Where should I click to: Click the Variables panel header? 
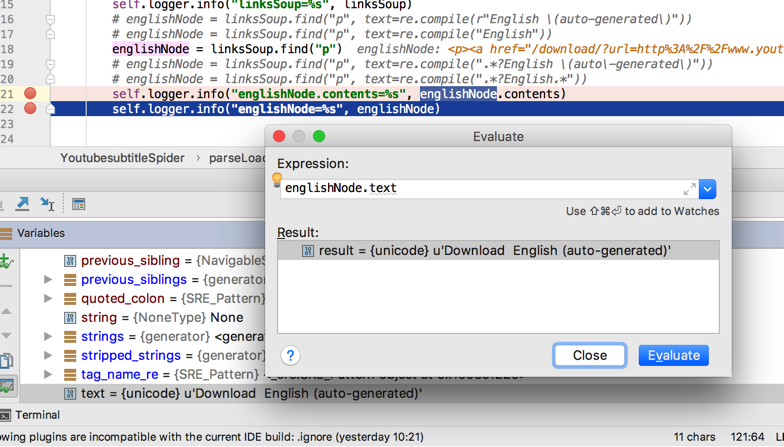(132, 233)
